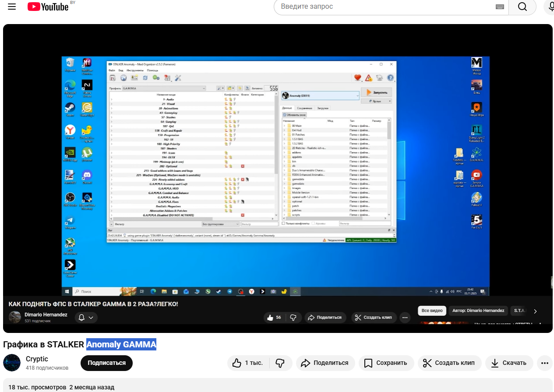This screenshot has width=554, height=392.
Task: Click the bell notification dropdown by Dimario Hernandez
Action: pyautogui.click(x=86, y=318)
